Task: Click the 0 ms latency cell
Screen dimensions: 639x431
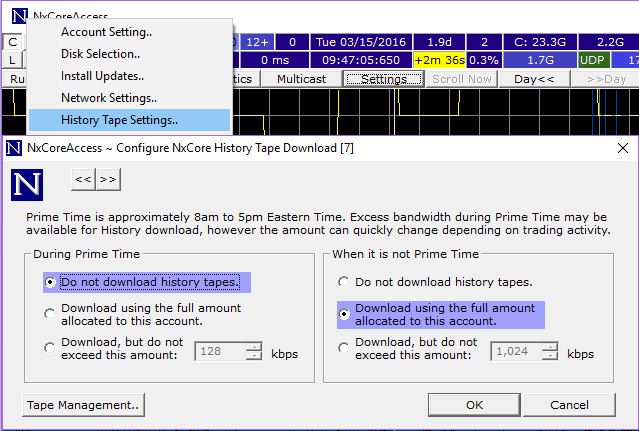Action: (275, 60)
